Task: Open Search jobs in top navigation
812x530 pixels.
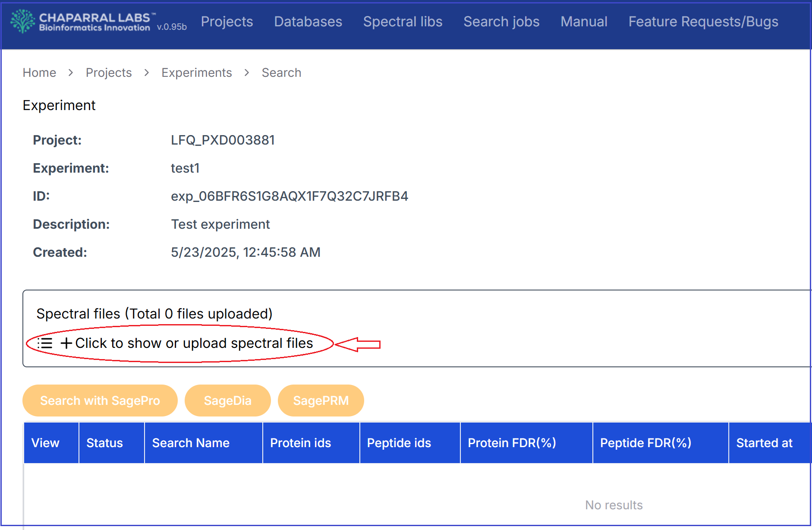Action: (501, 22)
